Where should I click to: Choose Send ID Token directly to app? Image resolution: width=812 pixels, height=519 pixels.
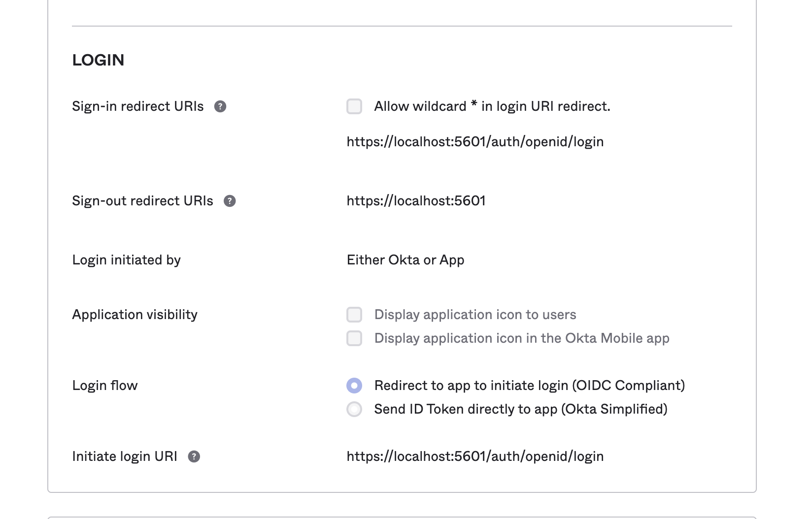354,409
